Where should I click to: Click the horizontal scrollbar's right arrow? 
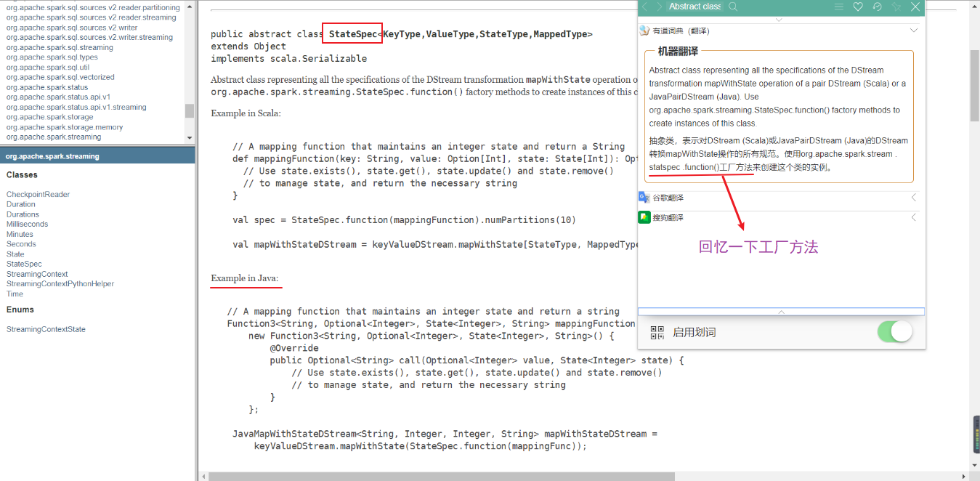pyautogui.click(x=963, y=476)
